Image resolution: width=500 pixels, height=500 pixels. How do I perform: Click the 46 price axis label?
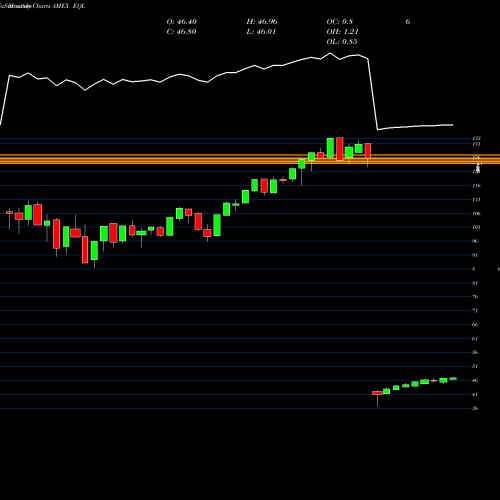tap(475, 380)
